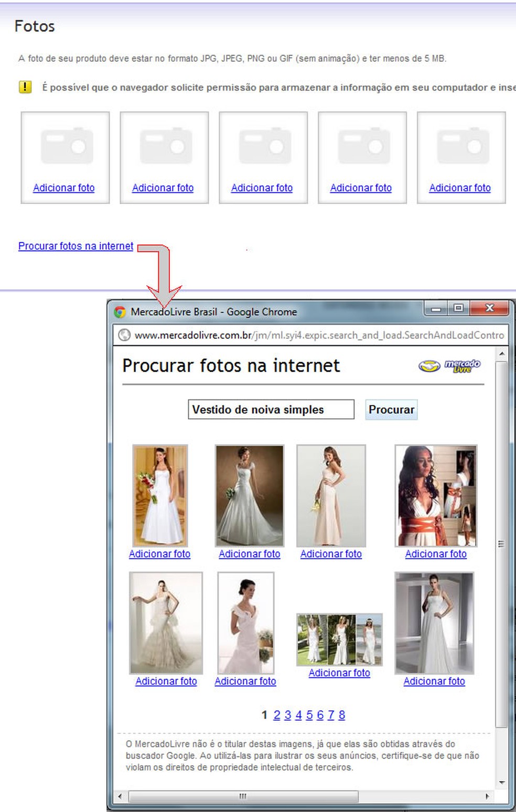
Task: Click the yellow warning icon near the permission notice
Action: pos(24,86)
